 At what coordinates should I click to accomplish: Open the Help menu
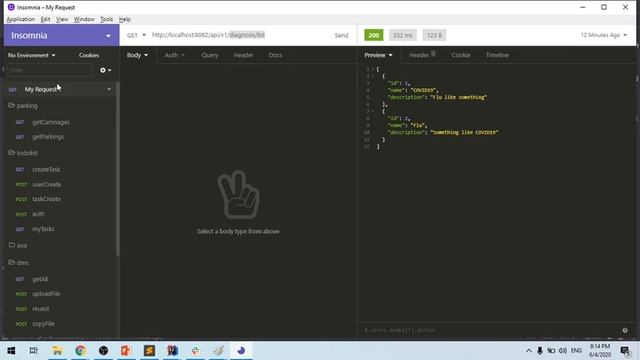124,19
